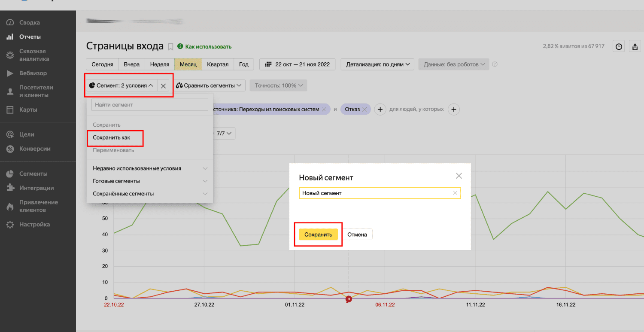The height and width of the screenshot is (332, 644).
Task: Choose Сохранить как in segment menu
Action: 112,138
